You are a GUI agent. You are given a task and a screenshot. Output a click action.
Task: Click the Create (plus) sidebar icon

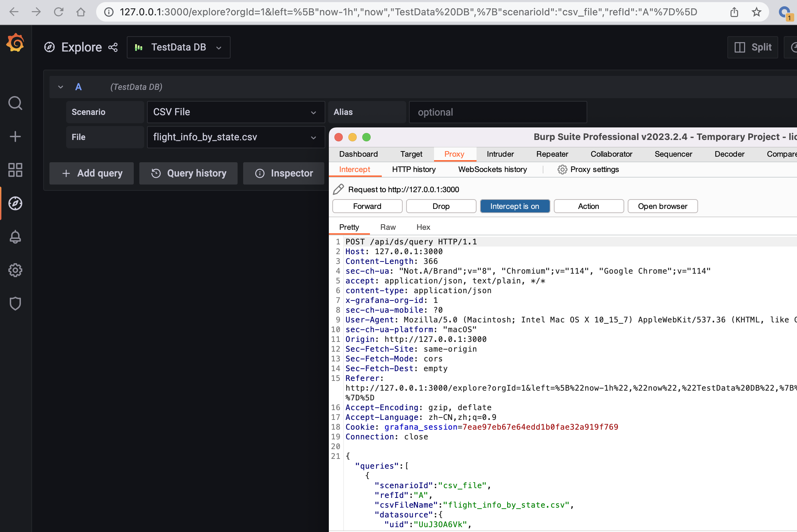click(x=15, y=136)
